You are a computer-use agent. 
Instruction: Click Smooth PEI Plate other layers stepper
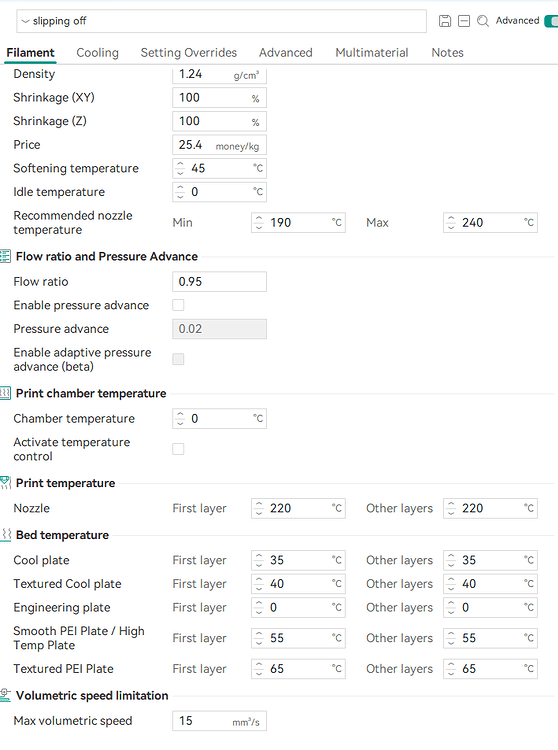[451, 638]
